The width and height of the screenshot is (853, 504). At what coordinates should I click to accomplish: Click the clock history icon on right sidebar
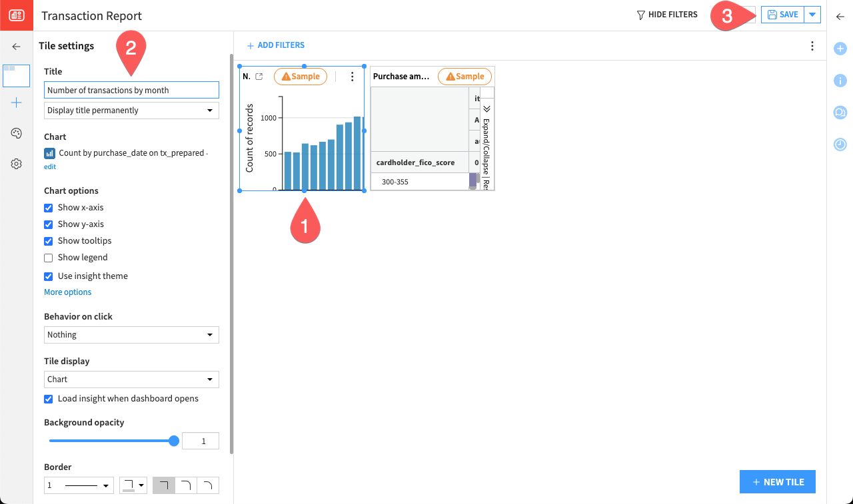840,144
